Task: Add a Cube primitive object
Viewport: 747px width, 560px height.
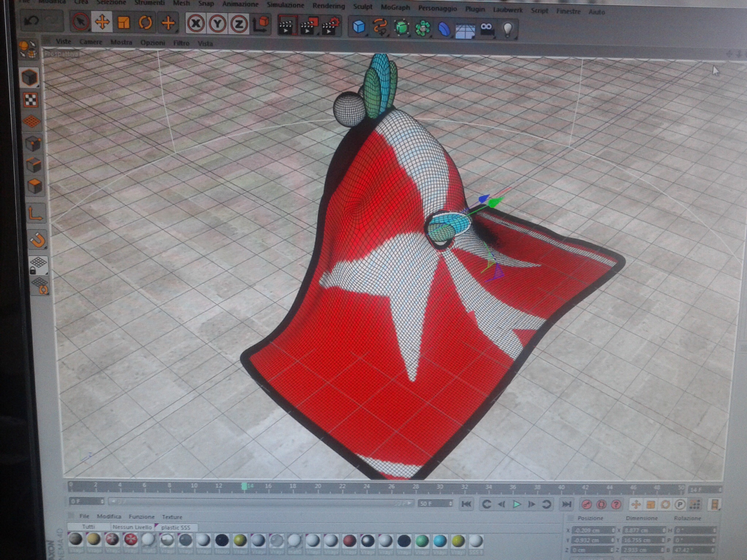Action: click(359, 27)
